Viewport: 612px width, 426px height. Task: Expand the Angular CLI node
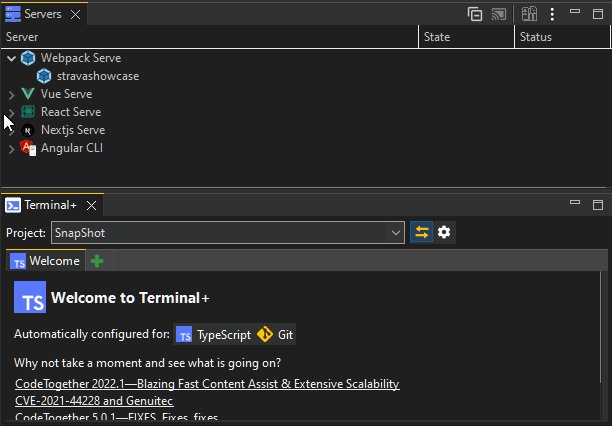tap(11, 149)
